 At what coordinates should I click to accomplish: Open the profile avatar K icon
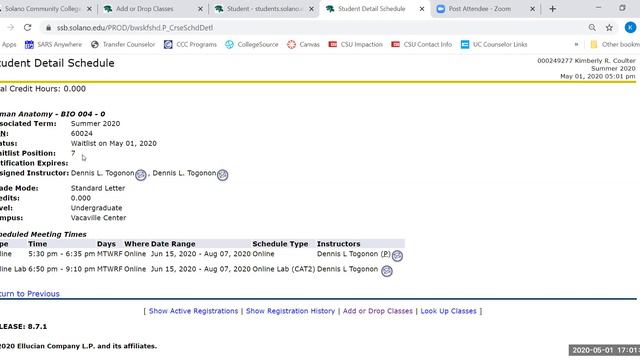pos(630,27)
